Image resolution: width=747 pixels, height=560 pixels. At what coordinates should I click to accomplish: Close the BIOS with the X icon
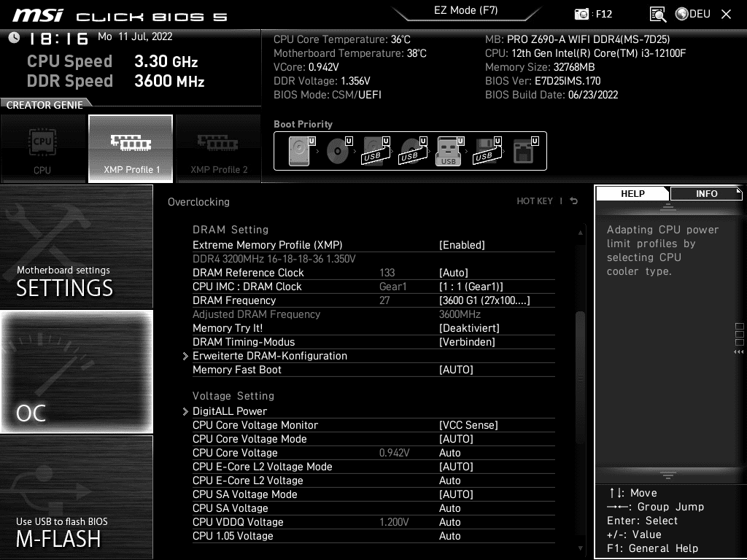(x=726, y=15)
